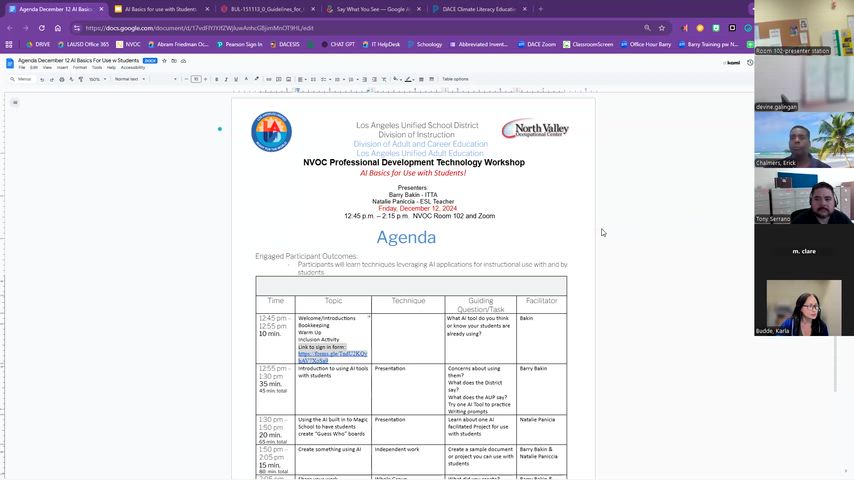Switch to the Say What You See tab
This screenshot has width=854, height=480.
point(374,9)
